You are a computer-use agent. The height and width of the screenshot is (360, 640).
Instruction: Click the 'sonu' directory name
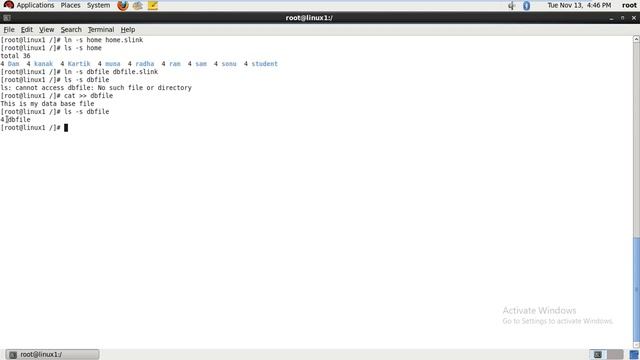point(229,64)
